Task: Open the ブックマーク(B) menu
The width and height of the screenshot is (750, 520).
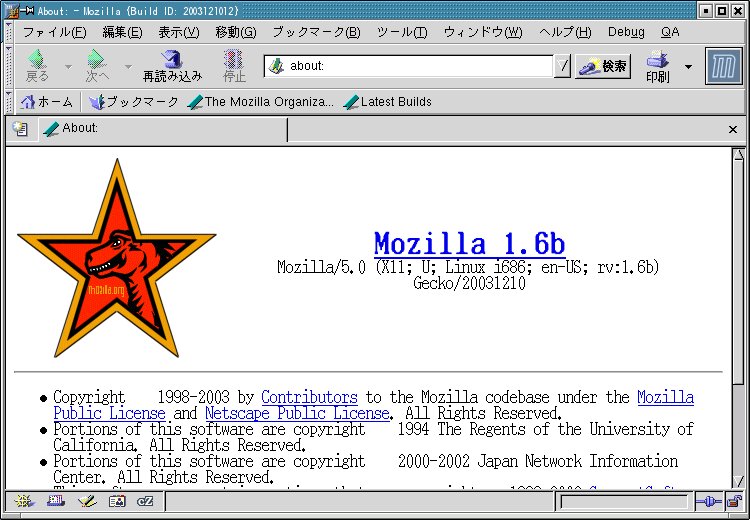Action: 316,33
